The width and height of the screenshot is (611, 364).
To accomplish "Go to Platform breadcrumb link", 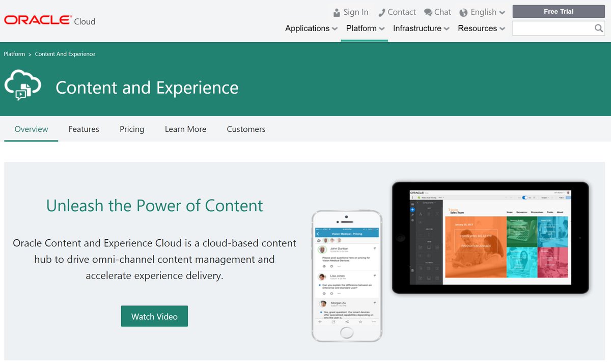I will (14, 54).
